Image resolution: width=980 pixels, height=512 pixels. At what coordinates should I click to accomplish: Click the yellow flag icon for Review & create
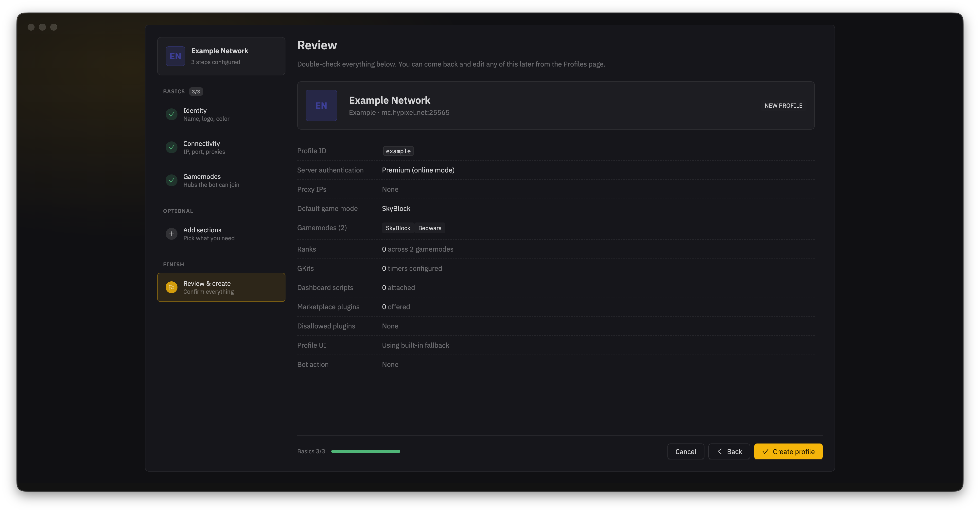coord(172,287)
